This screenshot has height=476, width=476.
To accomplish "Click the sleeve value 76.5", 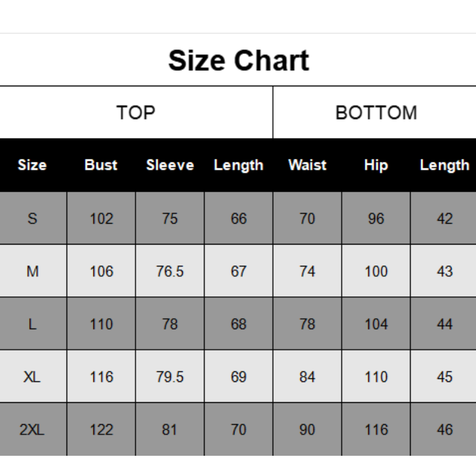I will coord(170,271).
